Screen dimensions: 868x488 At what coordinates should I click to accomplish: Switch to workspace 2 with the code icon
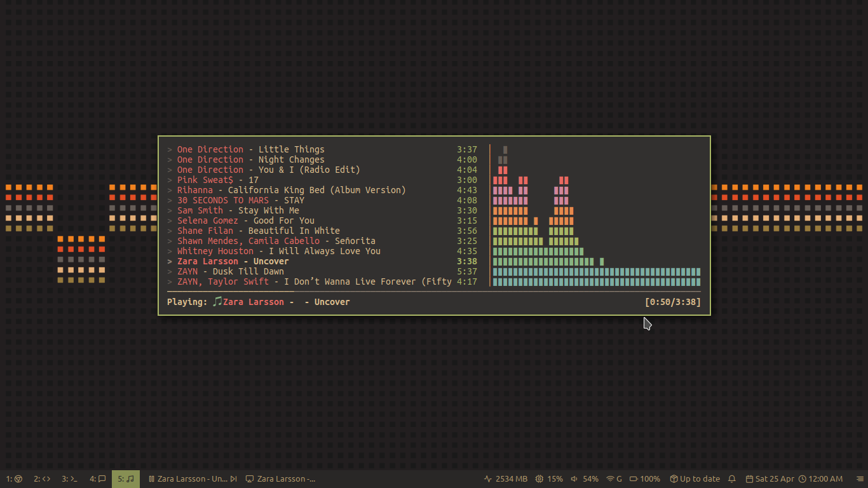coord(42,478)
